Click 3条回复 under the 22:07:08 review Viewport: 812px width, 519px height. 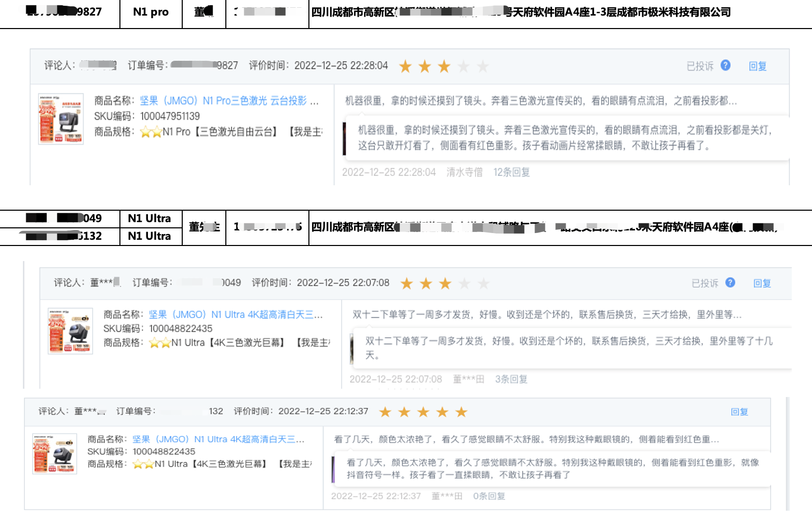coord(511,379)
